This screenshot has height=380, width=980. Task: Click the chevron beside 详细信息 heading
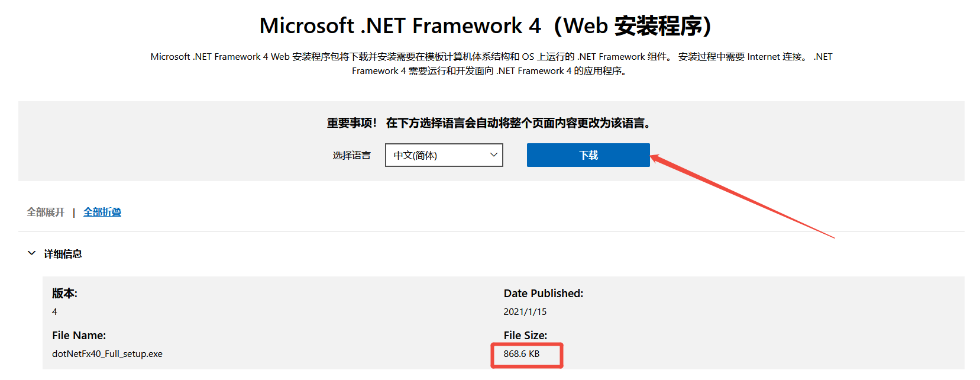click(x=31, y=253)
